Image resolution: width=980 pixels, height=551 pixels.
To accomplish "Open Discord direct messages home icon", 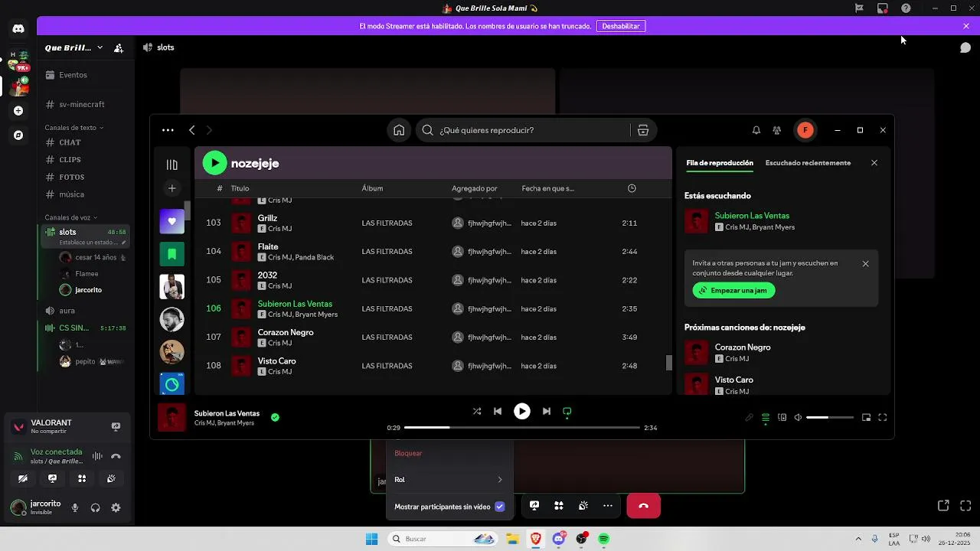I will tap(18, 29).
